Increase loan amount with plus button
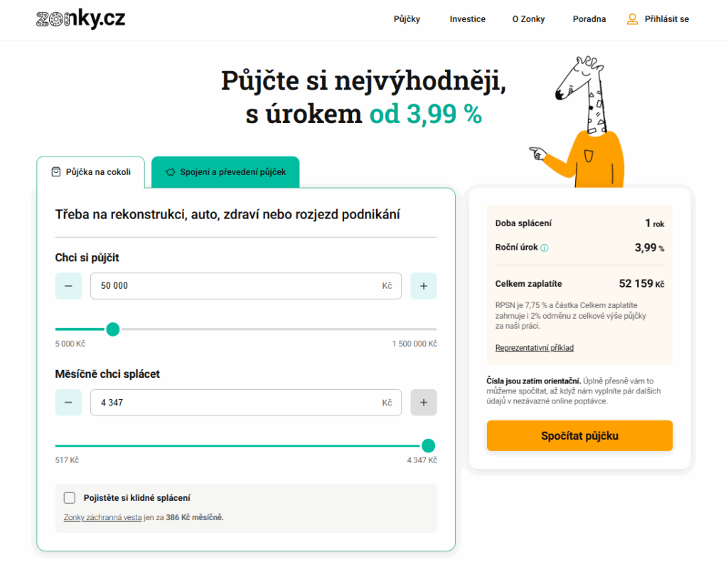This screenshot has height=572, width=728. pos(424,286)
